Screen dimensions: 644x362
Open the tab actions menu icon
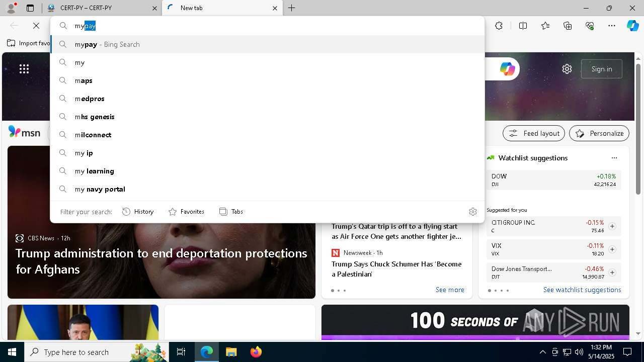30,8
